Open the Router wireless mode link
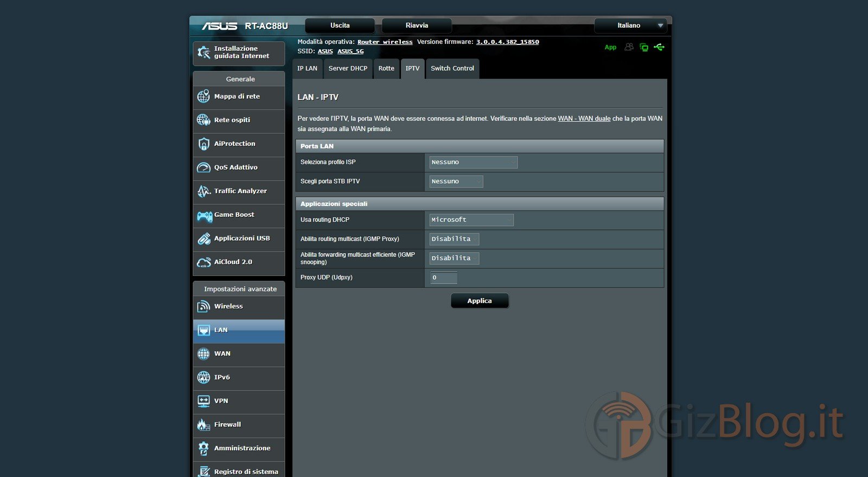Image resolution: width=868 pixels, height=477 pixels. (x=385, y=42)
